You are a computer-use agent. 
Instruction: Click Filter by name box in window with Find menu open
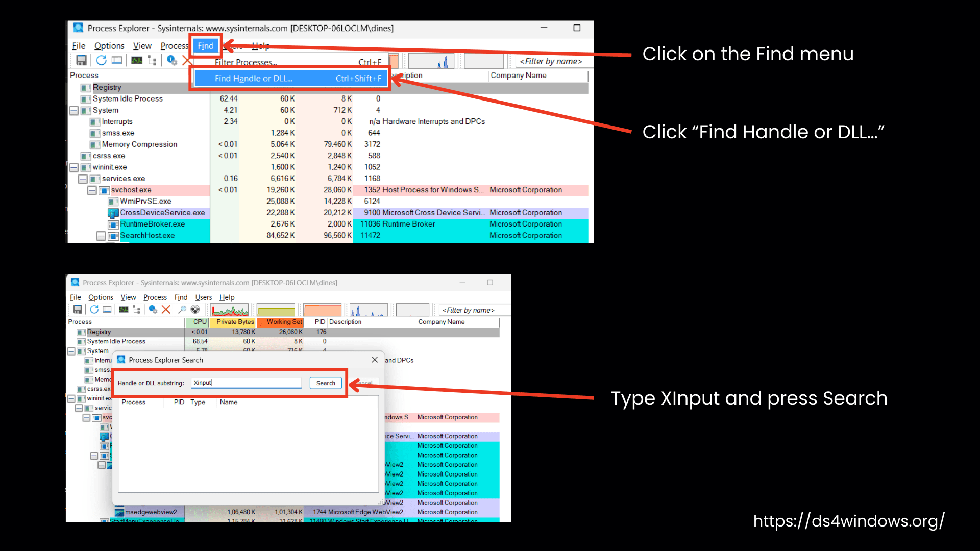click(x=554, y=62)
